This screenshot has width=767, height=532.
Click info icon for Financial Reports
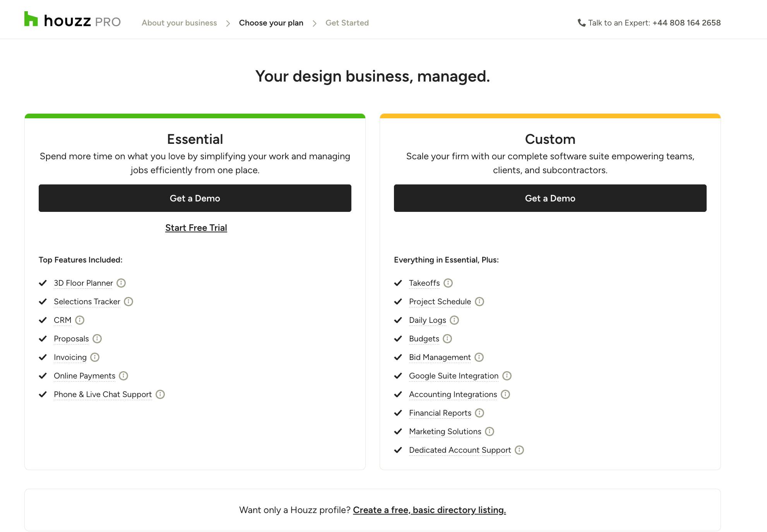(479, 413)
